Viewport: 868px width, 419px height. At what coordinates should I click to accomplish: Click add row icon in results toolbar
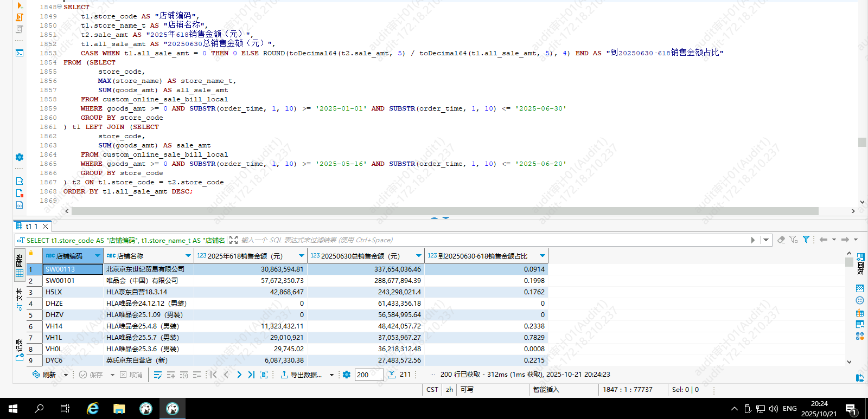[171, 375]
